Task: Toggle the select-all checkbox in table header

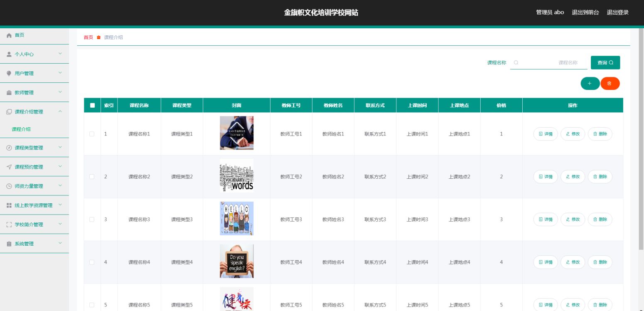Action: pyautogui.click(x=92, y=106)
